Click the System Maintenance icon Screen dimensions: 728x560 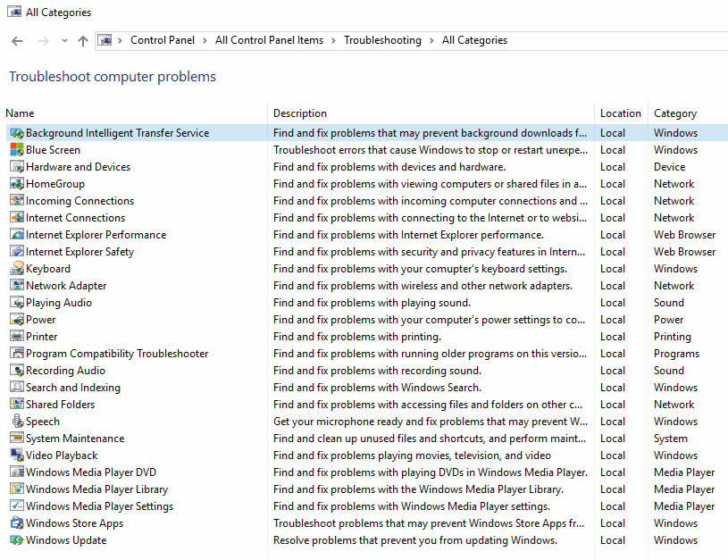click(x=17, y=439)
